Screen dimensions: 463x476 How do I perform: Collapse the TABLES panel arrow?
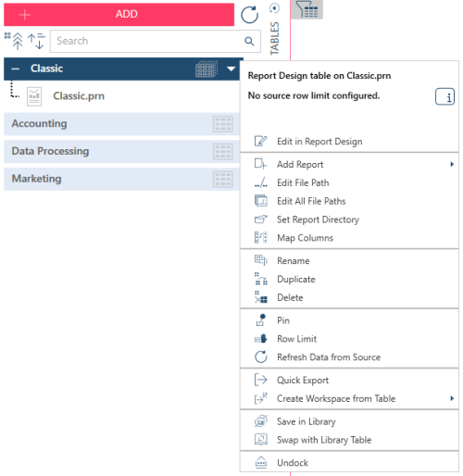274,8
